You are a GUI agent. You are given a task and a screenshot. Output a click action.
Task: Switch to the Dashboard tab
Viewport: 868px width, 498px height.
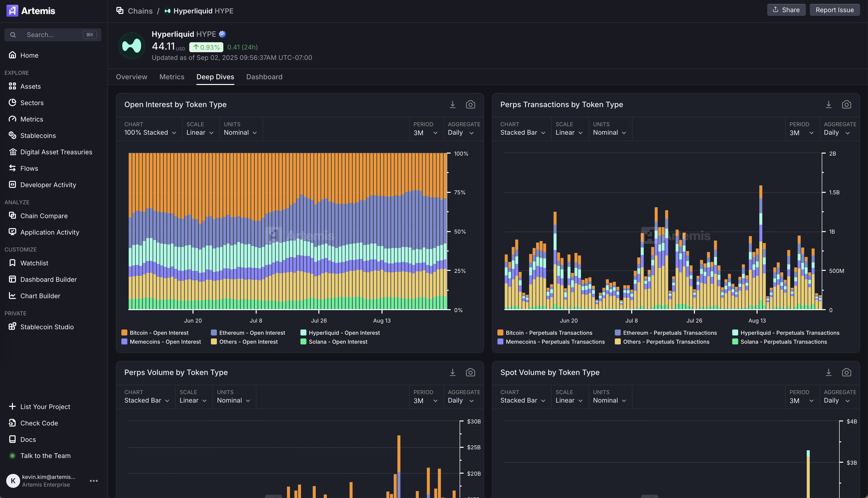pos(264,77)
